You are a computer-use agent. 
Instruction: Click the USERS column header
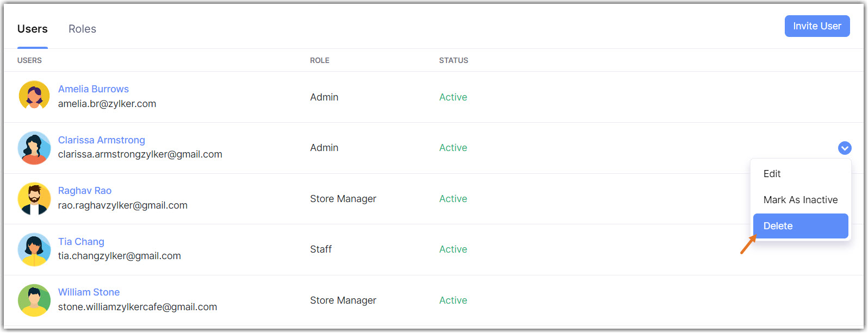point(29,60)
